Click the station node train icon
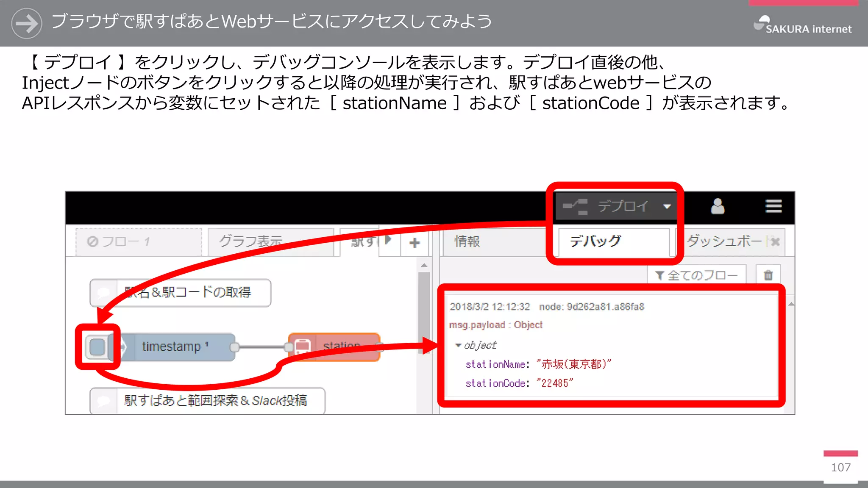This screenshot has width=868, height=488. (302, 347)
